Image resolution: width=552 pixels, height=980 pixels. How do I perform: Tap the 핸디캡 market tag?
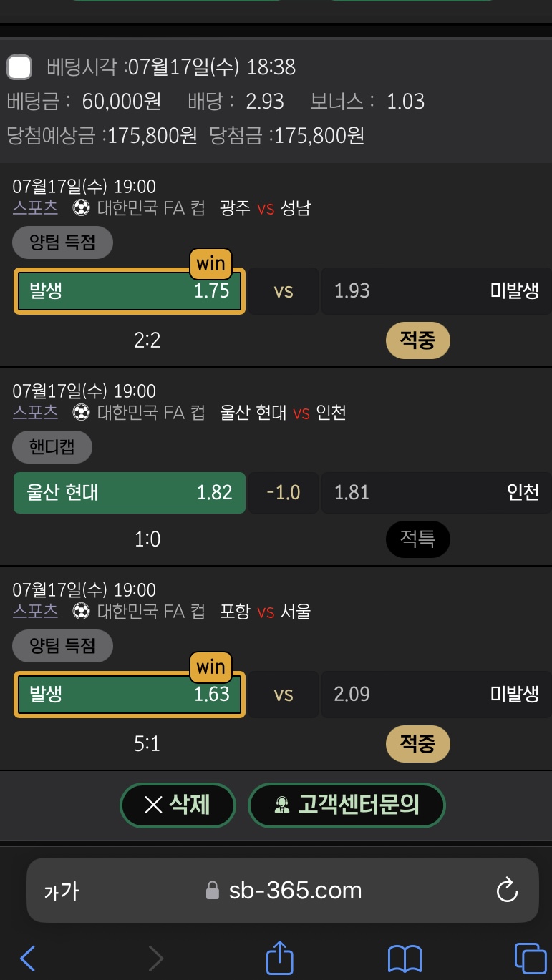[x=52, y=448]
